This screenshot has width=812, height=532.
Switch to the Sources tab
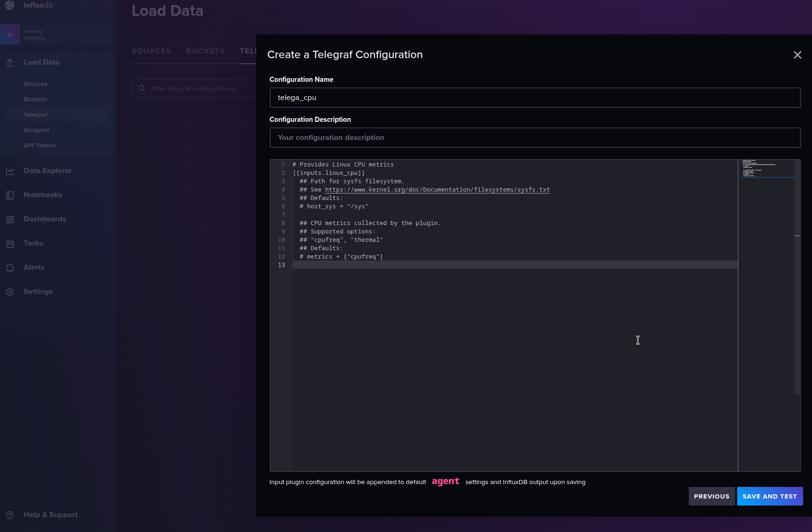151,51
